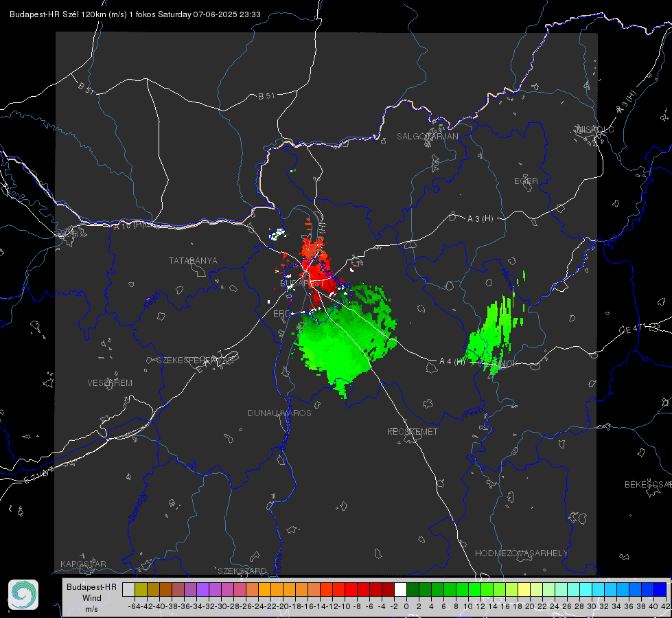Viewport: 672px width, 618px height.
Task: Click the EGER city label
Action: tap(526, 181)
